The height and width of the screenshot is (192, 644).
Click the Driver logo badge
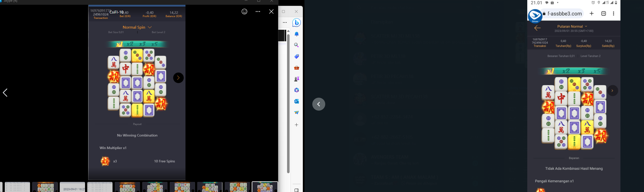[x=535, y=16]
